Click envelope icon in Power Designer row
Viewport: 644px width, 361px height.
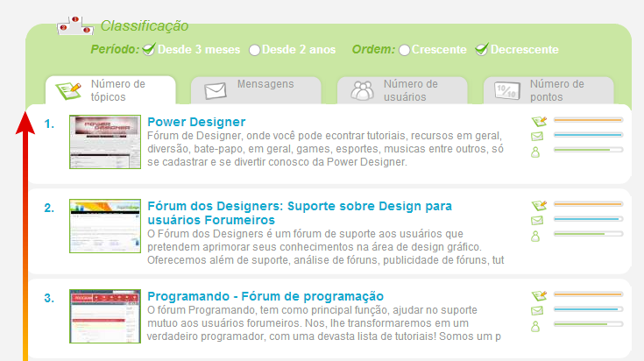[537, 136]
